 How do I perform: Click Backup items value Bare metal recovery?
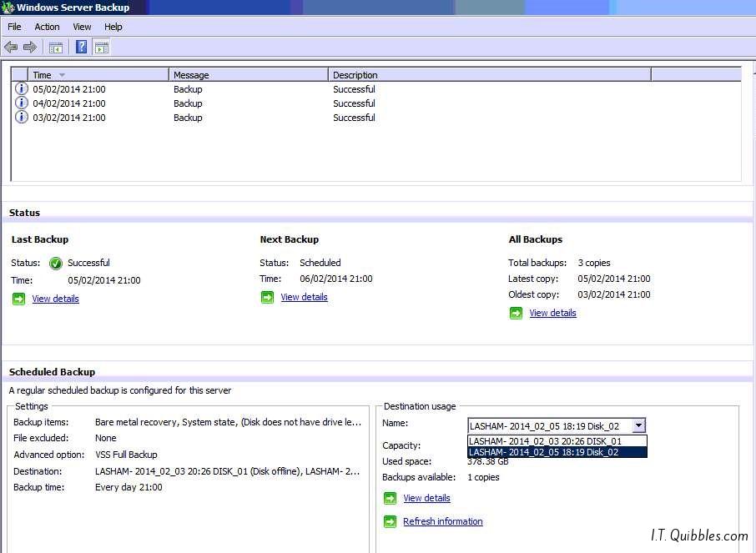coord(228,422)
